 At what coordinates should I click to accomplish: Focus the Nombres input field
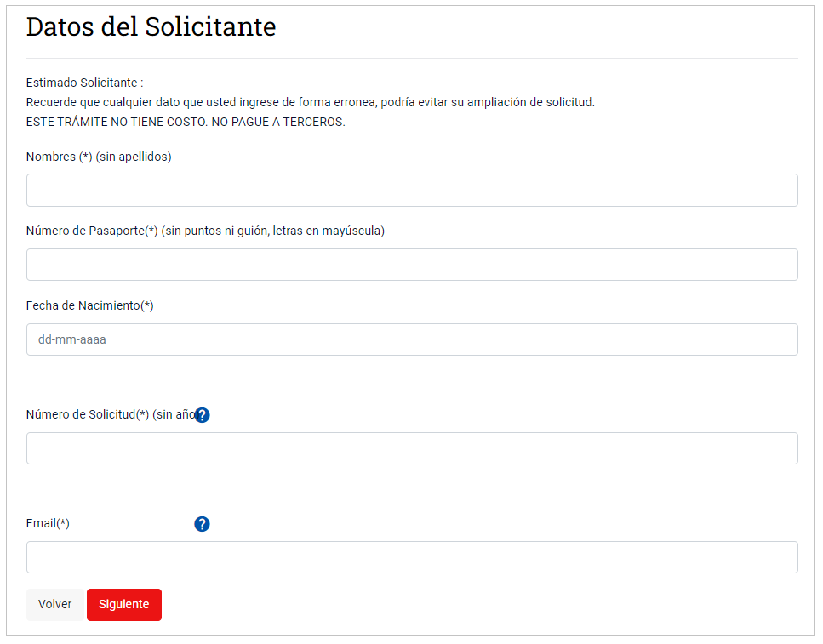pyautogui.click(x=412, y=190)
